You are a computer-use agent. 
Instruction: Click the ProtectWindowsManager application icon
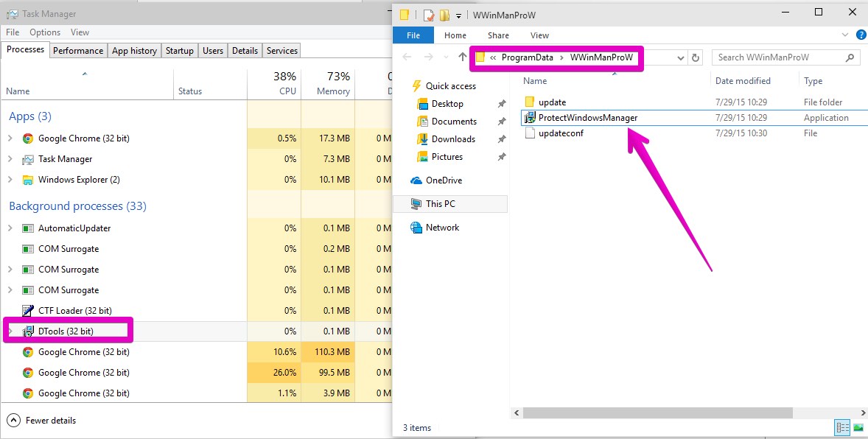[x=530, y=118]
